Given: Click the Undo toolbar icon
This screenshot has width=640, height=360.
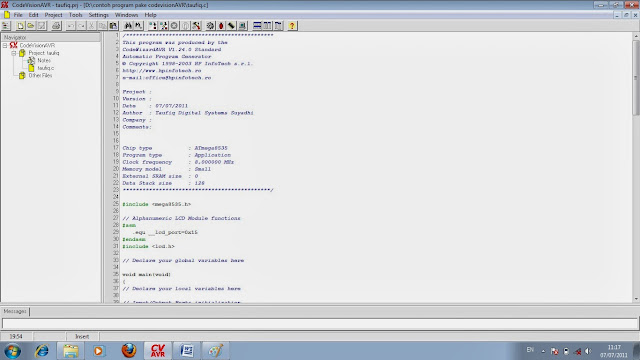Looking at the screenshot, I should (x=71, y=26).
